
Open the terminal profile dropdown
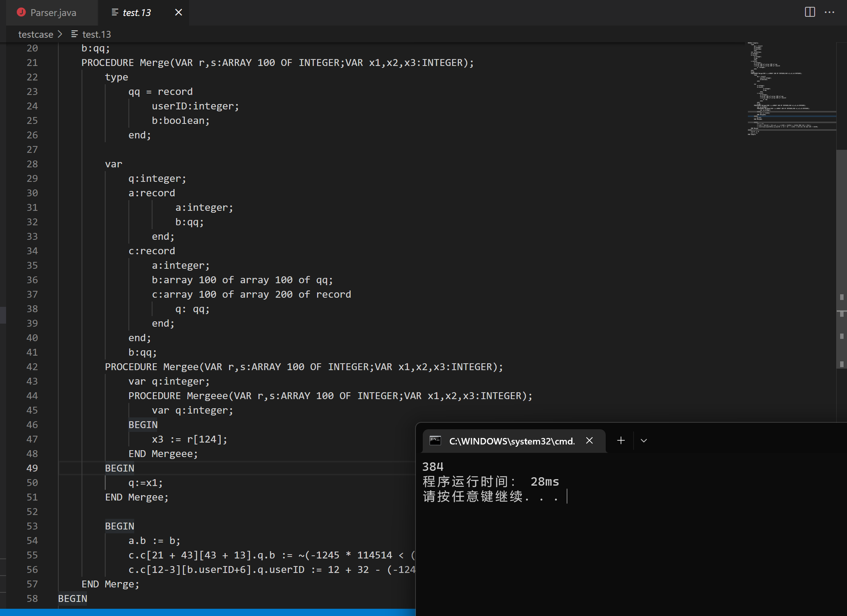pyautogui.click(x=644, y=441)
